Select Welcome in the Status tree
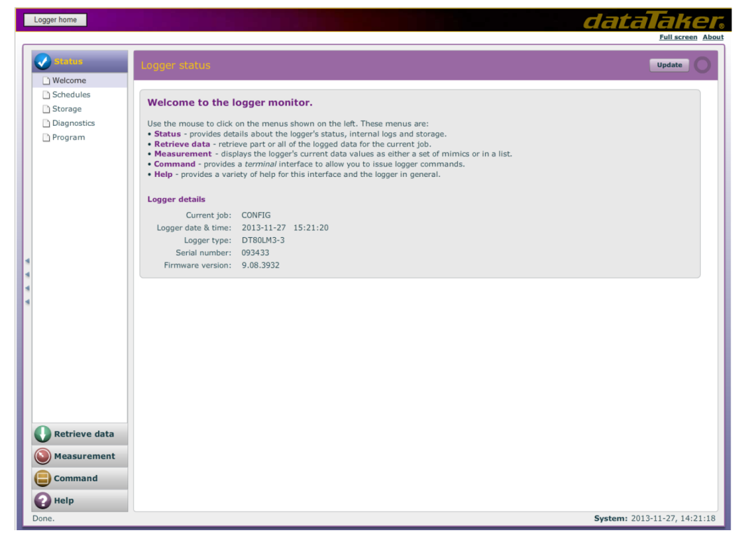The height and width of the screenshot is (540, 756). pos(69,80)
